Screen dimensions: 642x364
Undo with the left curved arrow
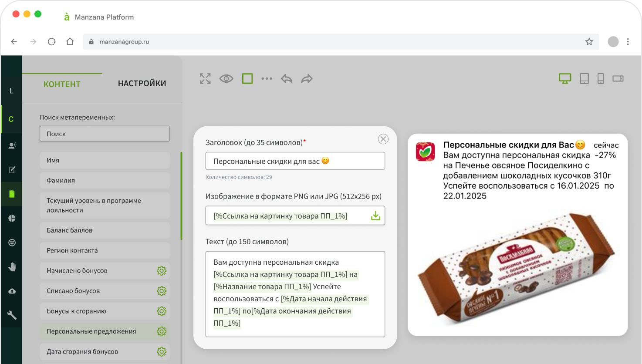click(287, 79)
